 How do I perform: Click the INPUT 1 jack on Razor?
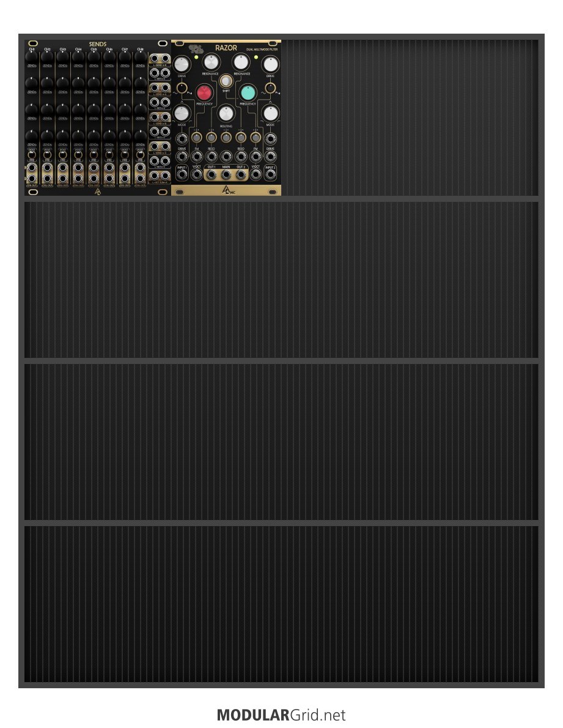coord(182,174)
